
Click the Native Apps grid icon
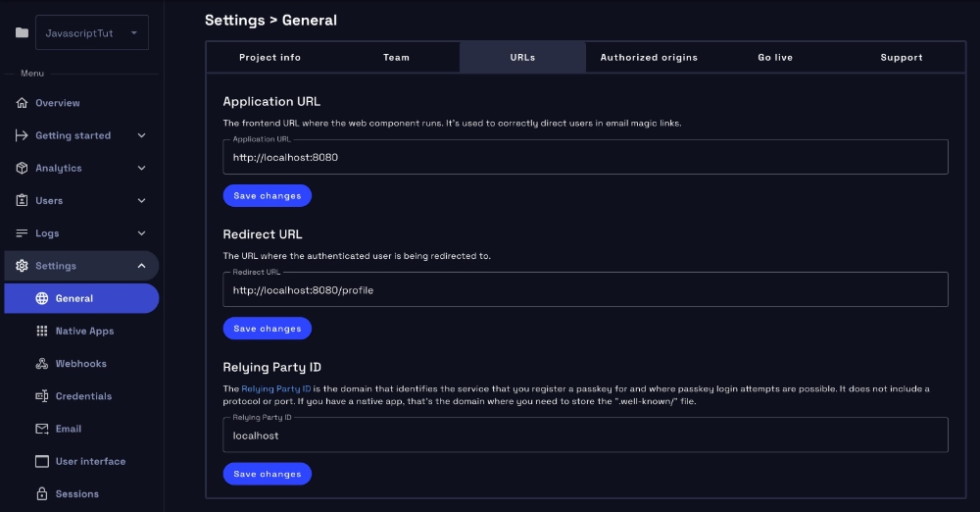point(41,331)
